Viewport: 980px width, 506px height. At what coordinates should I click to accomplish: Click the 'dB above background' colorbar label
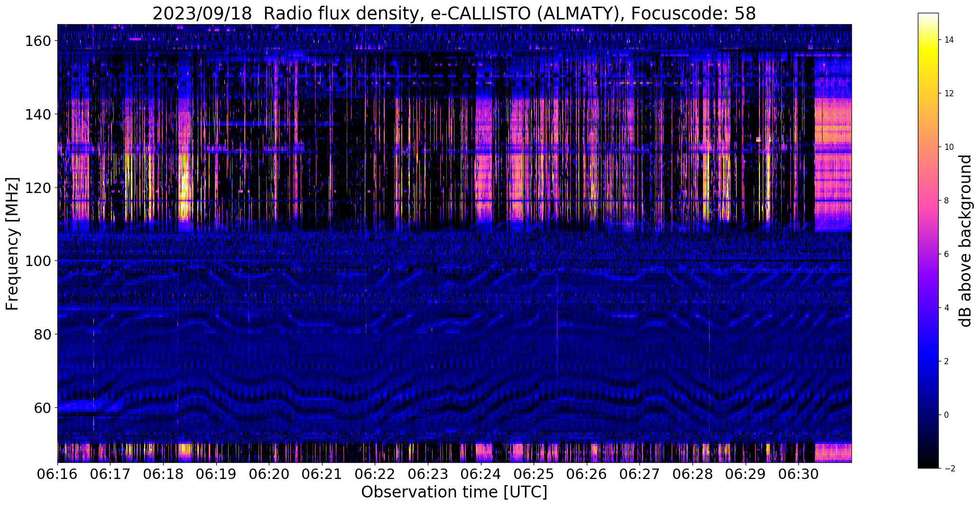tap(965, 241)
